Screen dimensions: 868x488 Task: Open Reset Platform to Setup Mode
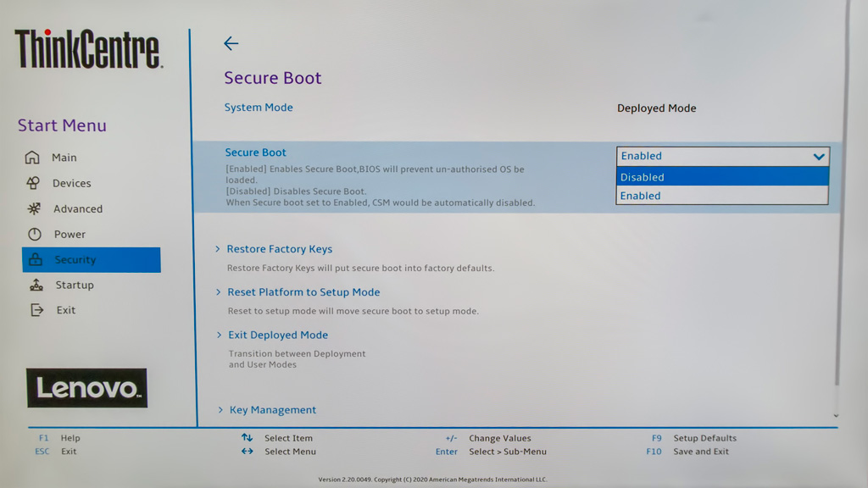pos(304,292)
